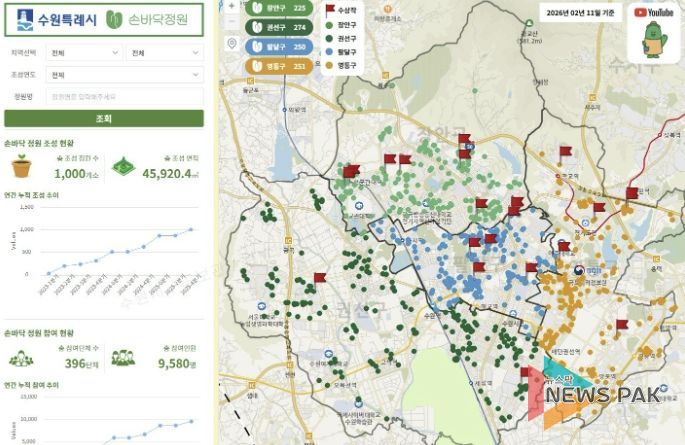Click the location pin icon on map
This screenshot has height=445, width=685.
tap(232, 44)
